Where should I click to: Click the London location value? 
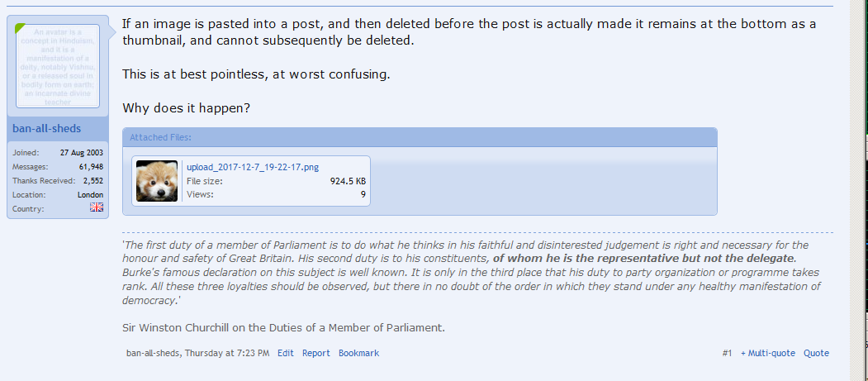tap(90, 194)
